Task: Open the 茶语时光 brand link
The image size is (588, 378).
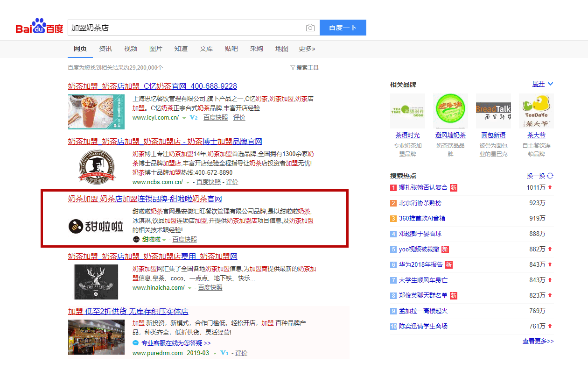Action: [x=408, y=136]
